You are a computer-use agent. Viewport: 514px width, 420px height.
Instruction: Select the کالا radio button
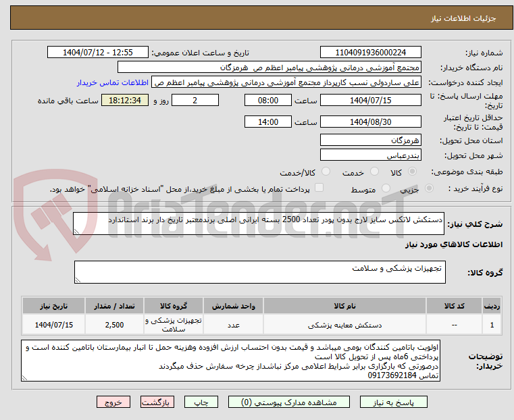[x=413, y=172]
